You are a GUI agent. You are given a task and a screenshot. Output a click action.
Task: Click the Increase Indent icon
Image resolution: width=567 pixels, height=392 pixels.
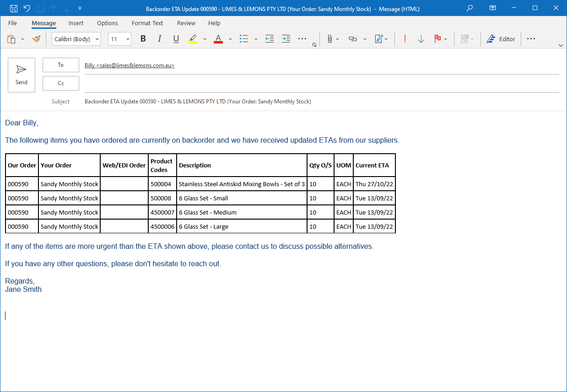(286, 39)
